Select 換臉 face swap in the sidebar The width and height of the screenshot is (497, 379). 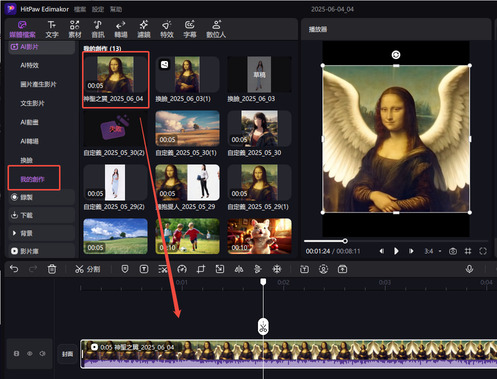(x=26, y=160)
